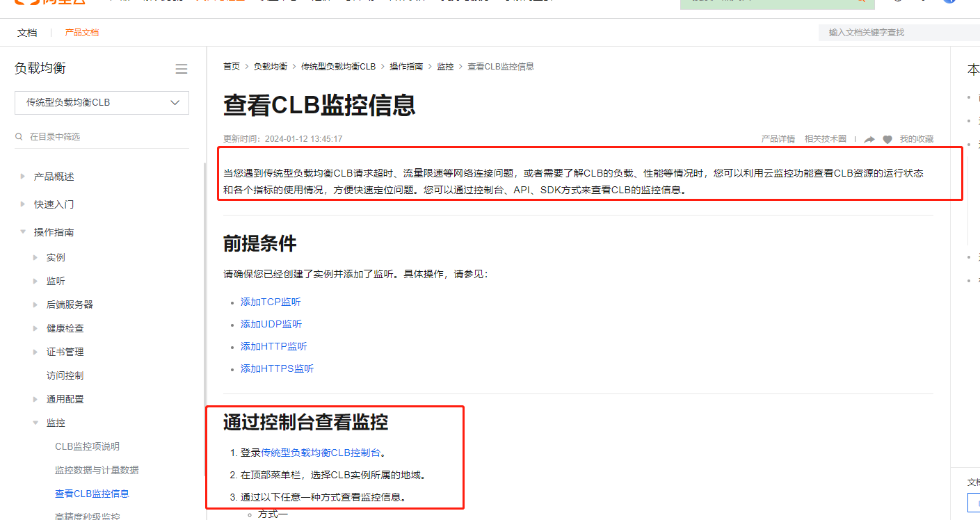980x520 pixels.
Task: Click the magnifier icon in directory filter
Action: click(19, 137)
